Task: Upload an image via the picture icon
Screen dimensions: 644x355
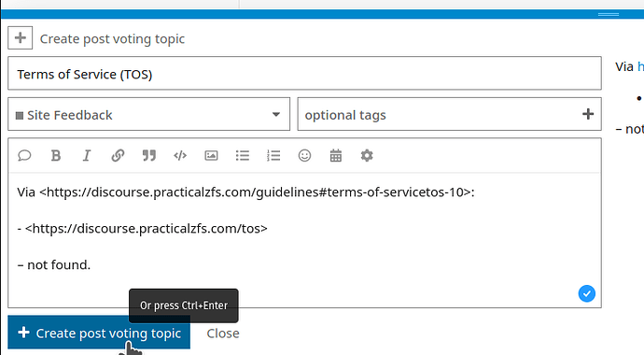Action: click(x=212, y=156)
